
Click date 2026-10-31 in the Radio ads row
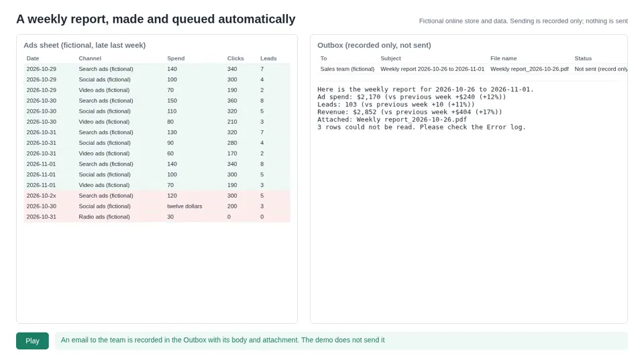pyautogui.click(x=41, y=217)
